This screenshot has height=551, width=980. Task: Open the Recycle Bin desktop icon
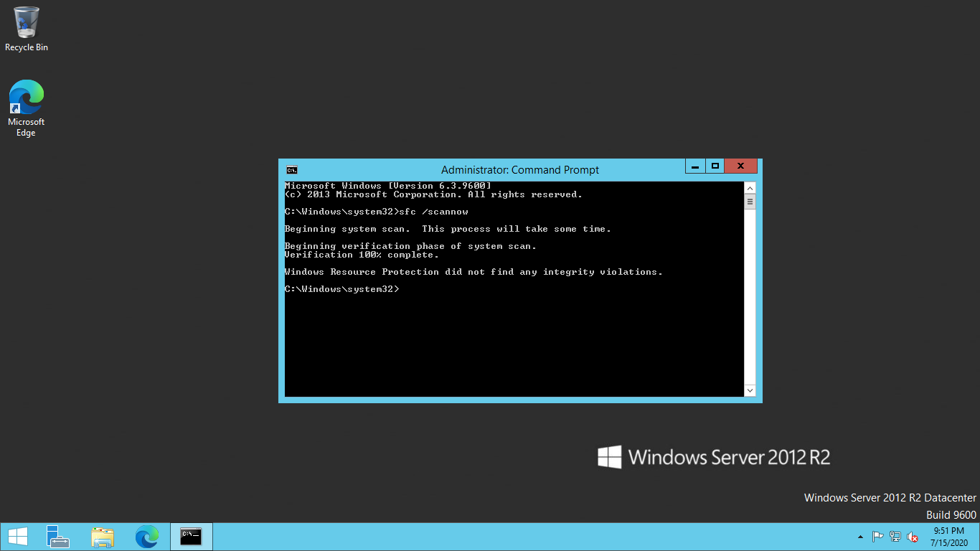pyautogui.click(x=27, y=29)
